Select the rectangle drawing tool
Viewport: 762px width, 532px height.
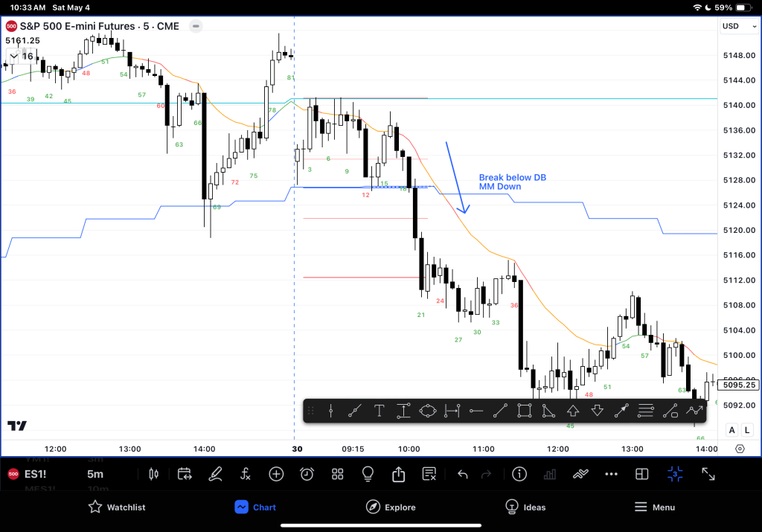[x=524, y=411]
